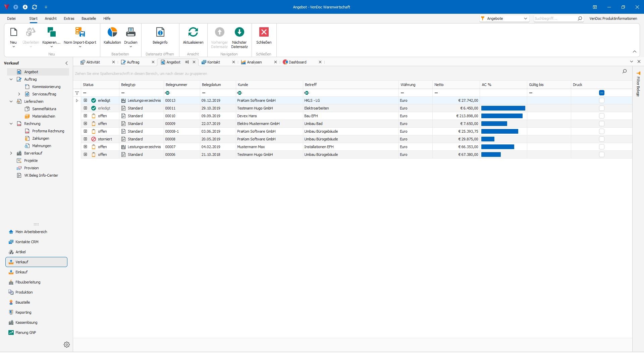Toggle the Druck filter row checkbox
644x353 pixels.
[x=602, y=93]
